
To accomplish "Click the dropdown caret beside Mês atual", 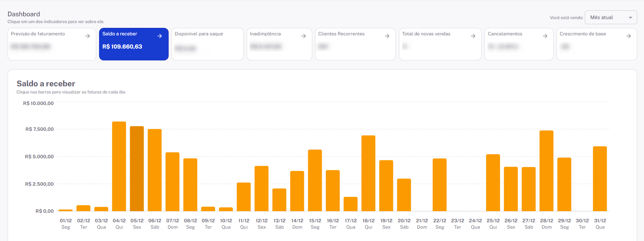I will coord(630,17).
